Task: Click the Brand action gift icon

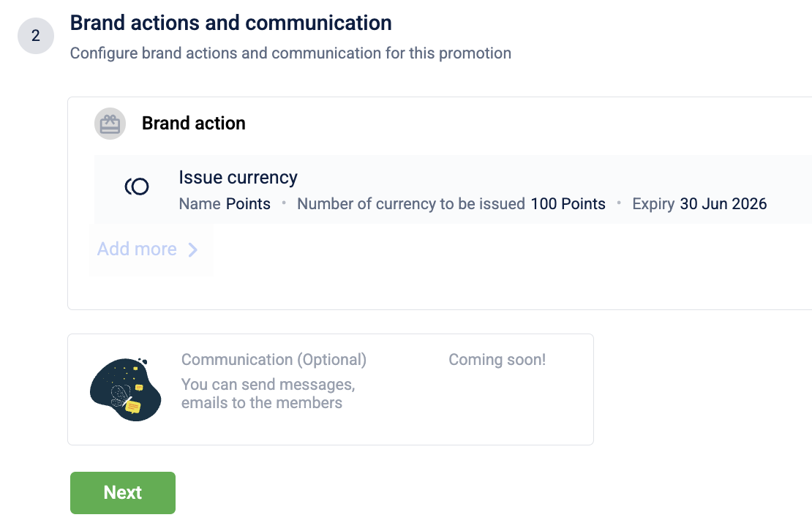Action: (x=110, y=124)
